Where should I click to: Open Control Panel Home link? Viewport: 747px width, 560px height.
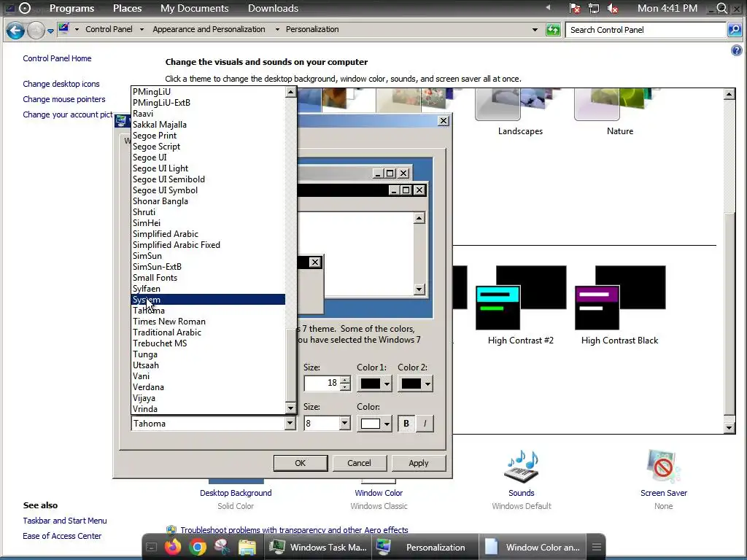click(57, 58)
